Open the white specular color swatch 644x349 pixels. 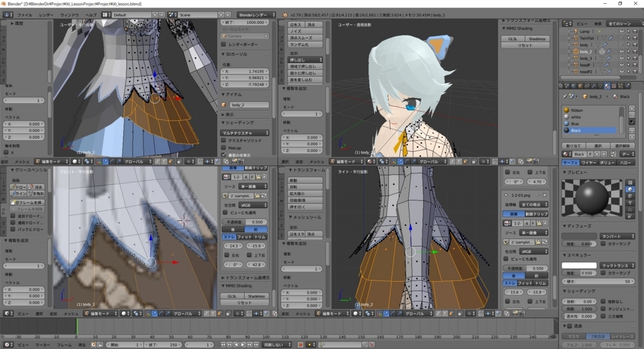point(579,265)
